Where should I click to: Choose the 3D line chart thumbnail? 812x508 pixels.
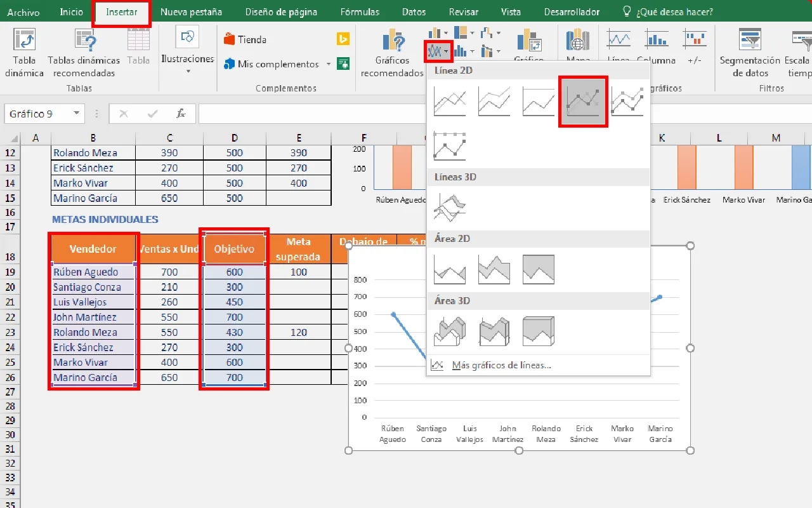(450, 208)
